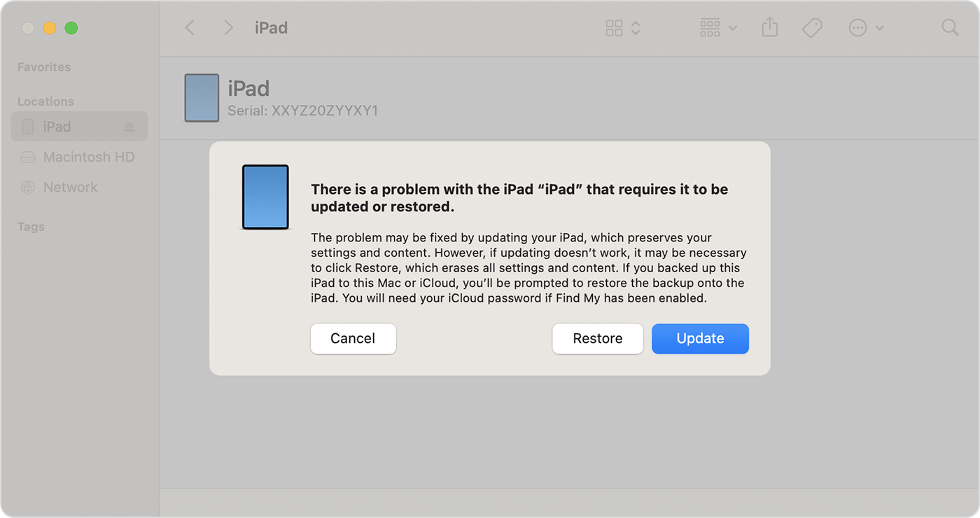Click the Tags sidebar heading
This screenshot has width=980, height=518.
pos(30,226)
